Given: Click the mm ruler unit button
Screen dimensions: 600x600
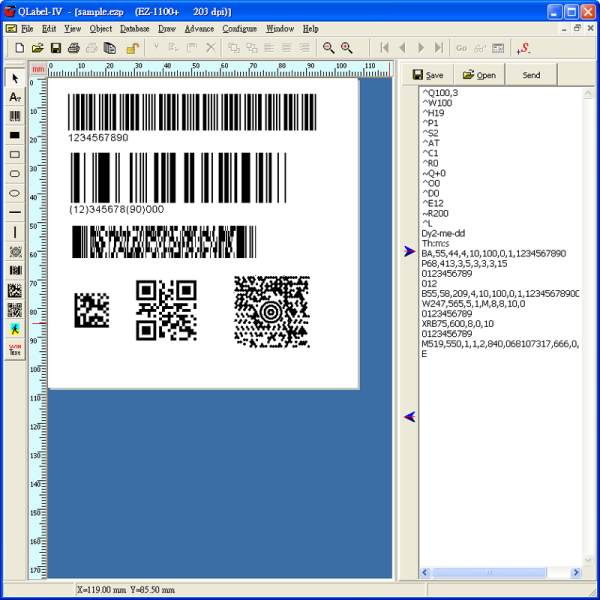Looking at the screenshot, I should [x=38, y=69].
